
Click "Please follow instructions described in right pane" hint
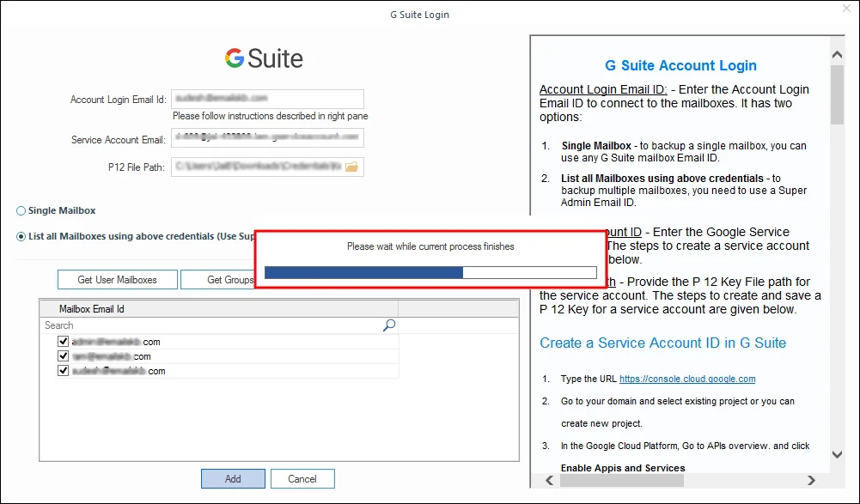click(x=271, y=116)
